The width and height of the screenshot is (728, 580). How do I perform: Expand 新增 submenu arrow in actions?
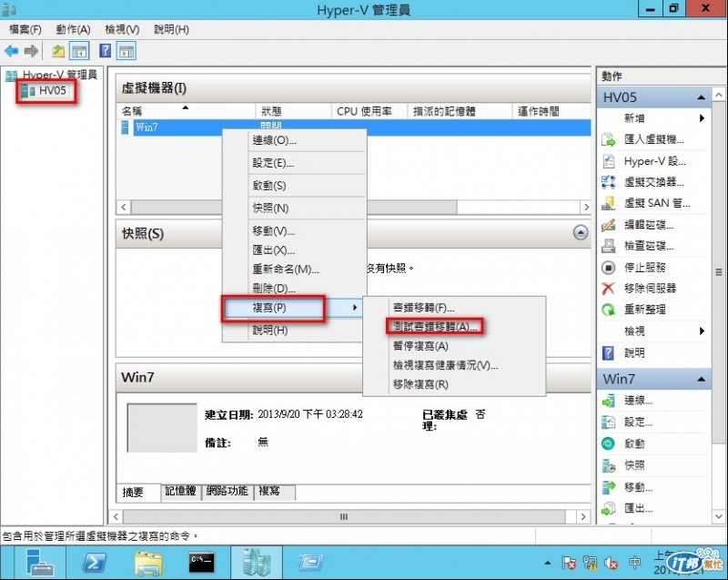702,118
